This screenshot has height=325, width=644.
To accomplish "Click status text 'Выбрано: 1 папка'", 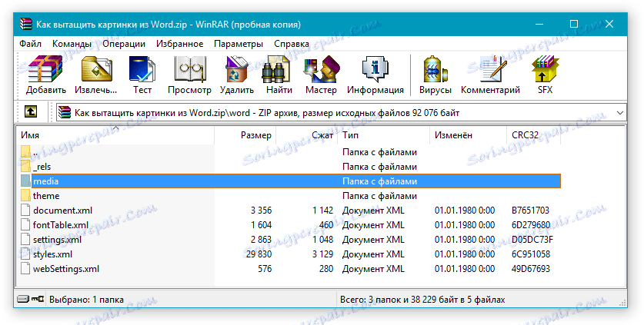I will click(x=86, y=300).
